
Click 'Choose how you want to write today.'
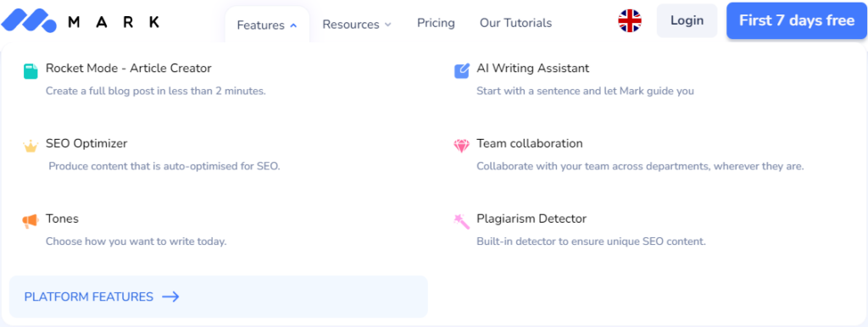pyautogui.click(x=136, y=241)
